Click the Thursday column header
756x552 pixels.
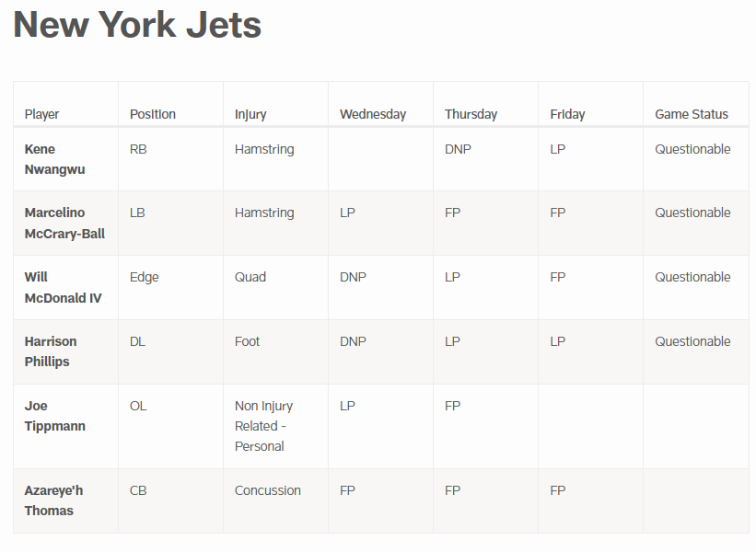click(x=471, y=114)
